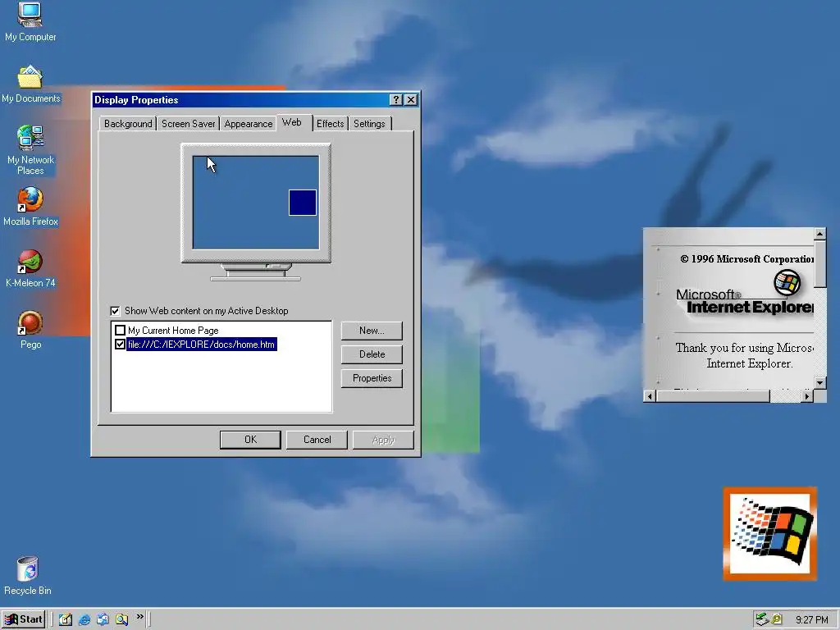Screen dimensions: 840x630
Task: Click the Delete button
Action: click(372, 354)
